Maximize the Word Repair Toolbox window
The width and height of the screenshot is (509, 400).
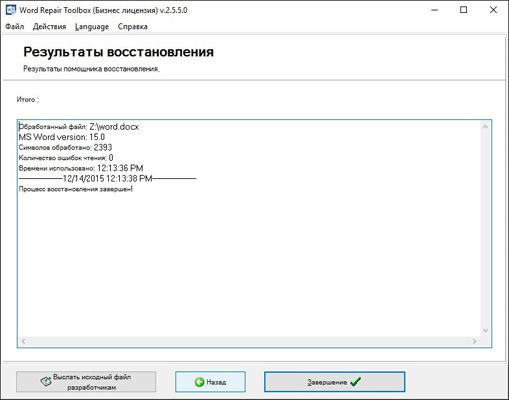(463, 10)
